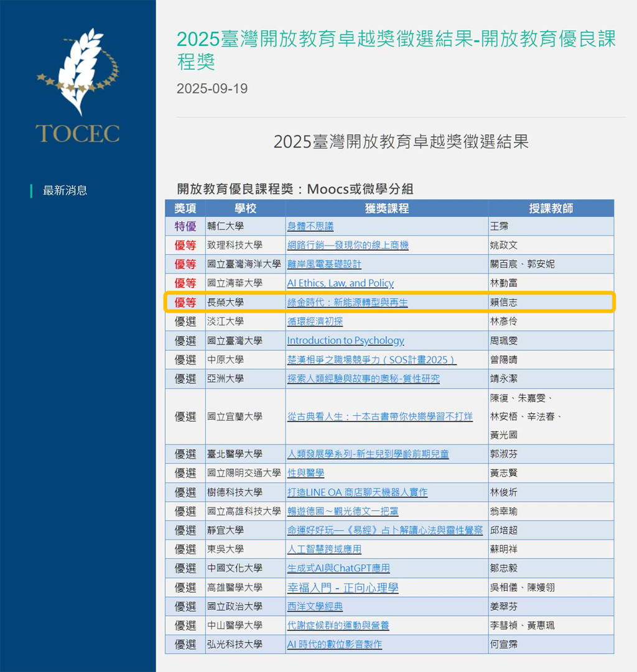This screenshot has height=672, width=637.
Task: Open 人類發展學系列-新生兒到學齡前期兒童 link
Action: click(368, 454)
